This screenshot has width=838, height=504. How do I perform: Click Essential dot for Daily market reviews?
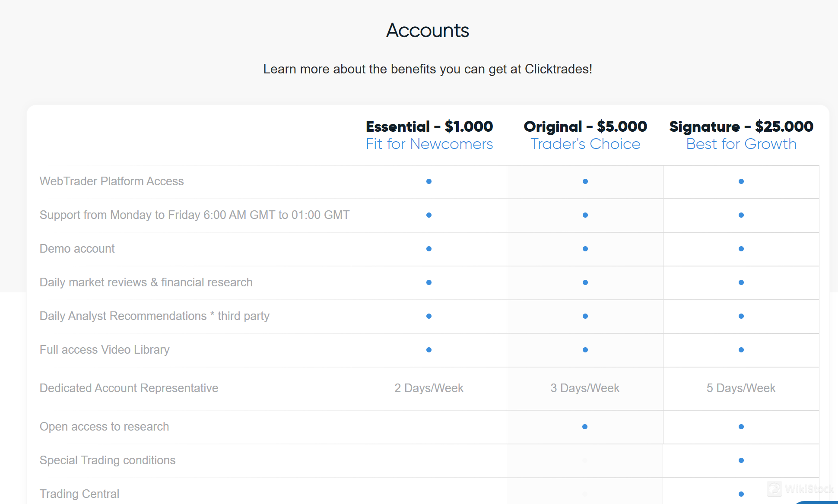[429, 282]
